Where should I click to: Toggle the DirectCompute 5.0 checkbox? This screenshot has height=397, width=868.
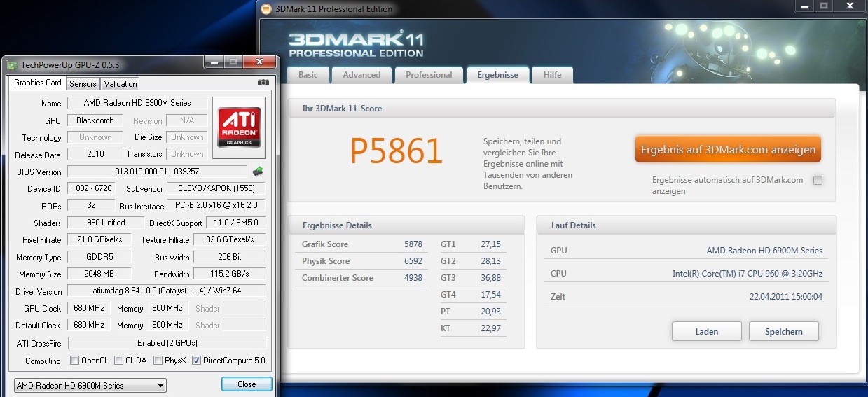click(197, 361)
